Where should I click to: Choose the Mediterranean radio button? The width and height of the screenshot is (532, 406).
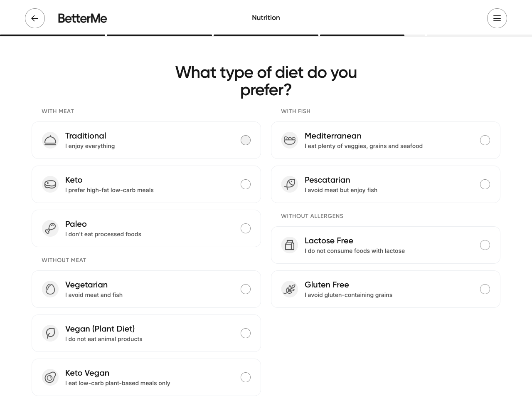point(485,140)
